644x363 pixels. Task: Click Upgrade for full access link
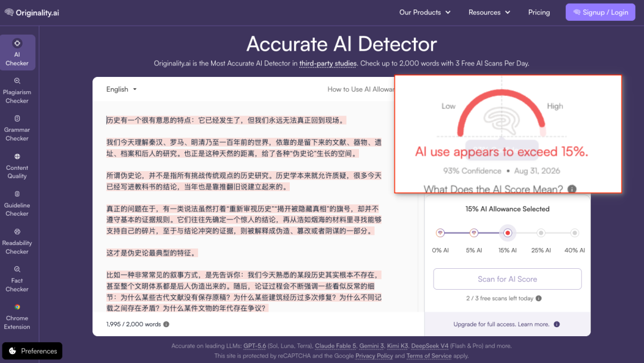point(501,324)
